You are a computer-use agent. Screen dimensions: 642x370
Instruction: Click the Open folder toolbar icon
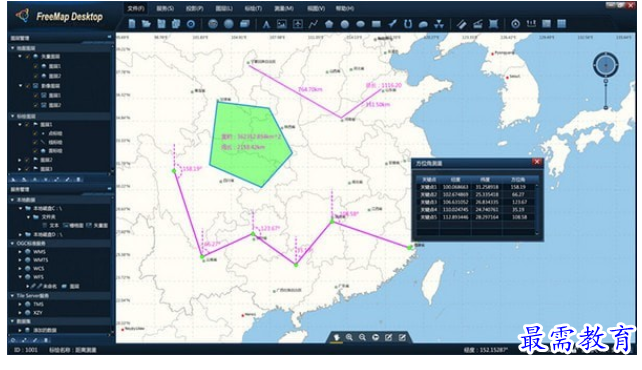point(146,24)
